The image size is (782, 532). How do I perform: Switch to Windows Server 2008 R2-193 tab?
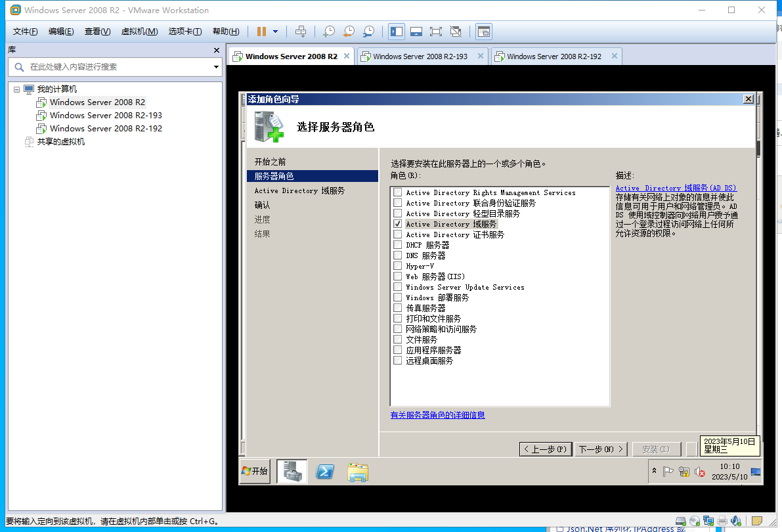pyautogui.click(x=420, y=56)
